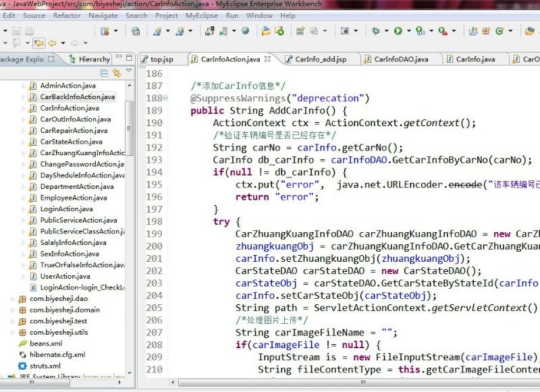Click the editor horizontal scrollbar thumb
Image resolution: width=540 pixels, height=392 pixels.
click(359, 383)
